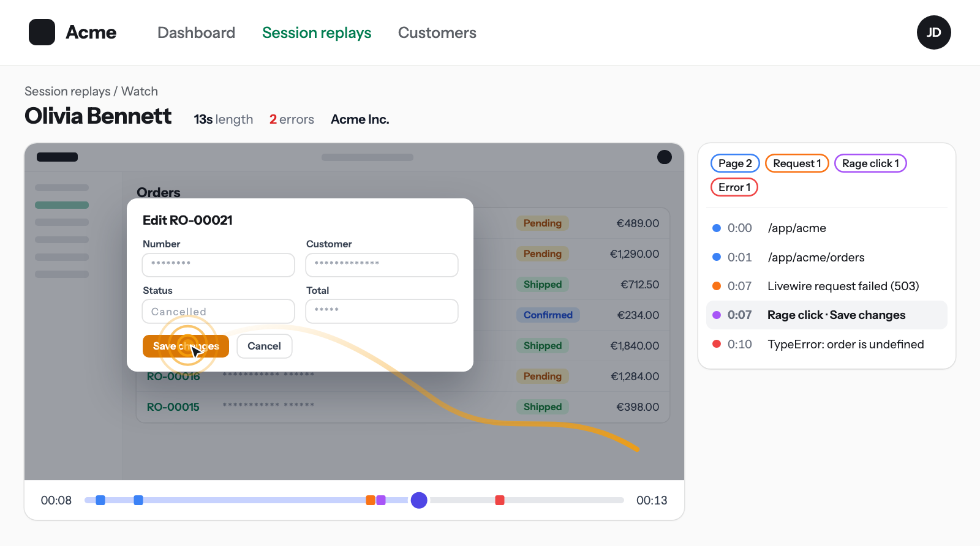Toggle the Request 1 filter chip
The height and width of the screenshot is (551, 980).
(x=797, y=163)
